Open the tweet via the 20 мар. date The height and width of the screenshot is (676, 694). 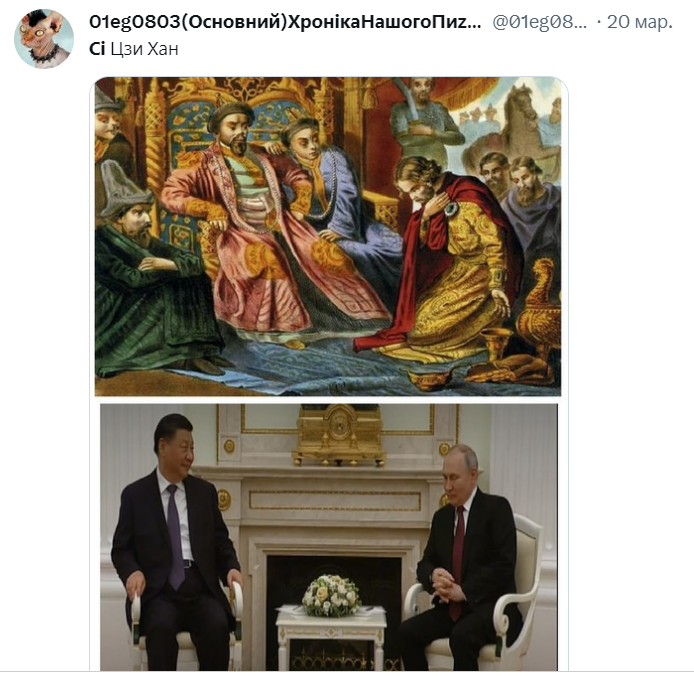[640, 22]
